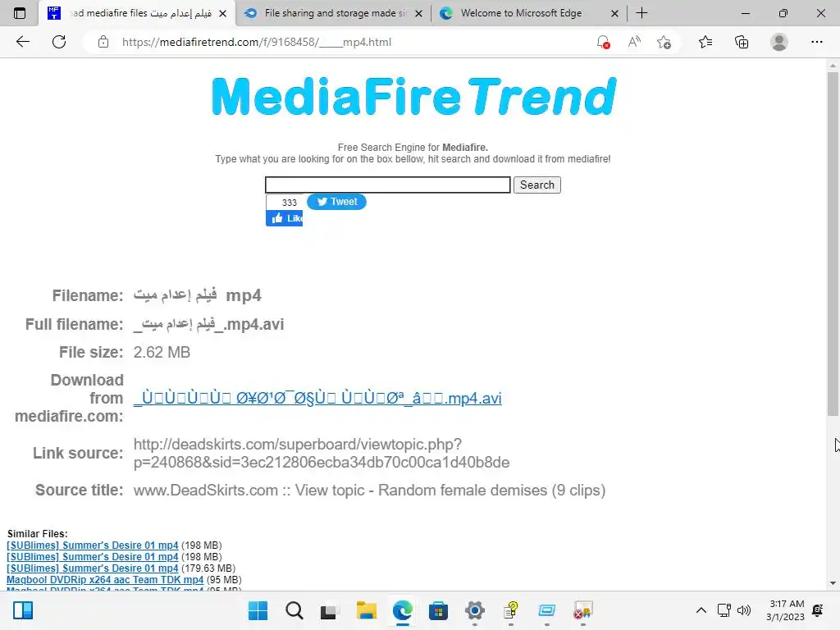Click taskbar icon with question mark badge
The height and width of the screenshot is (630, 840).
click(510, 610)
